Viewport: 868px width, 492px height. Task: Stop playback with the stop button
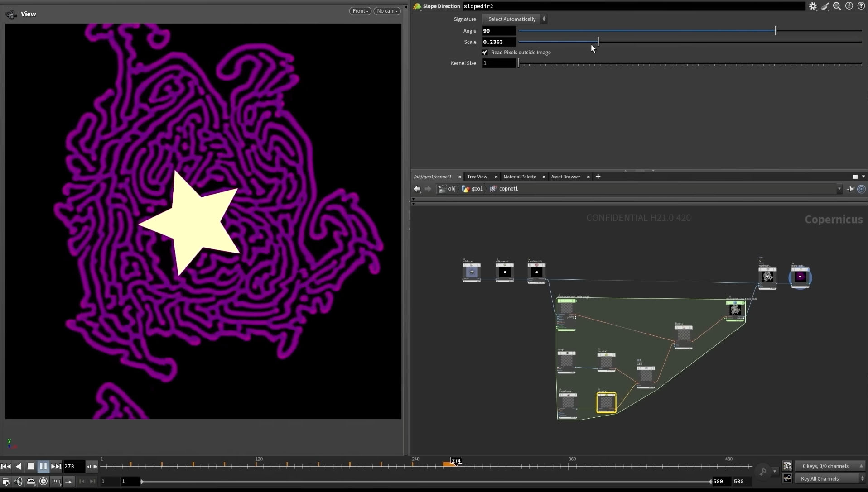[31, 466]
